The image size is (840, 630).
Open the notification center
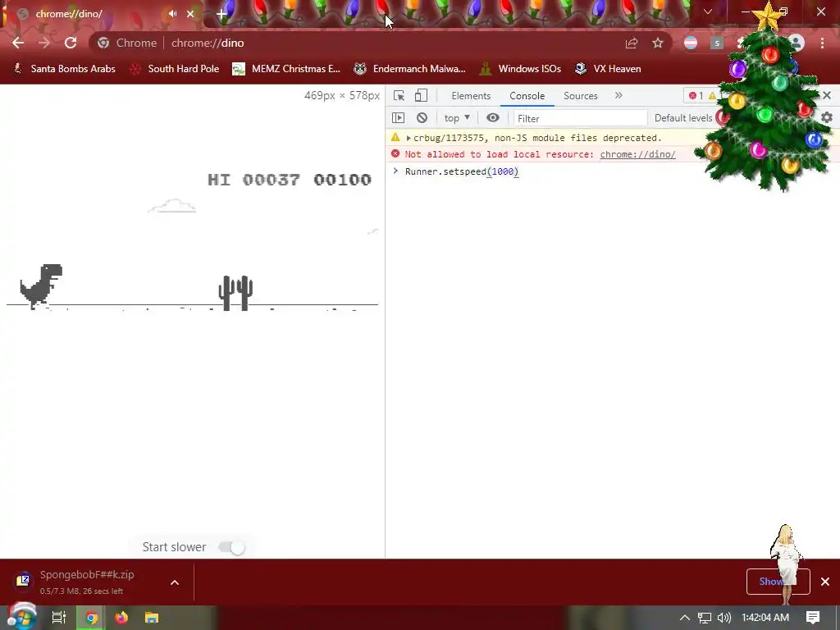tap(813, 618)
